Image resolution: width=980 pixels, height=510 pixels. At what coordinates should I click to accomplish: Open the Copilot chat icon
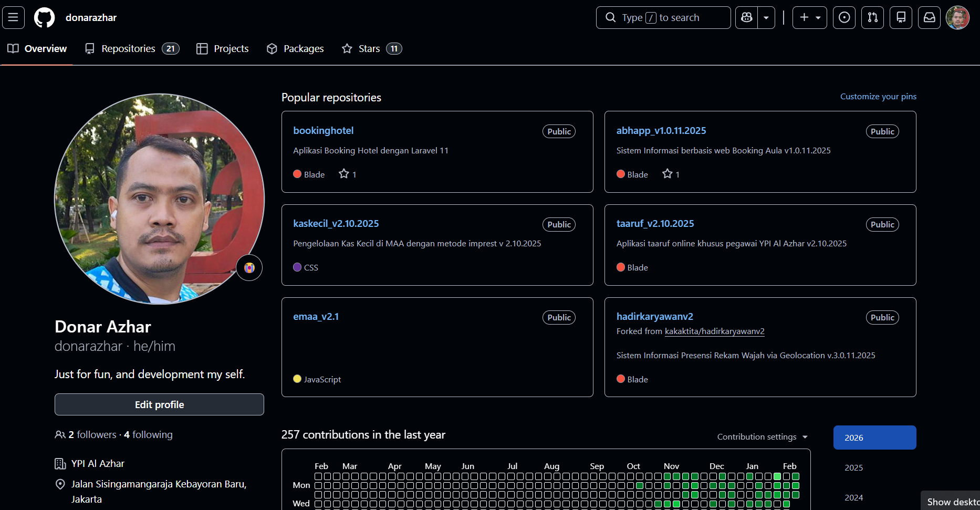(746, 17)
